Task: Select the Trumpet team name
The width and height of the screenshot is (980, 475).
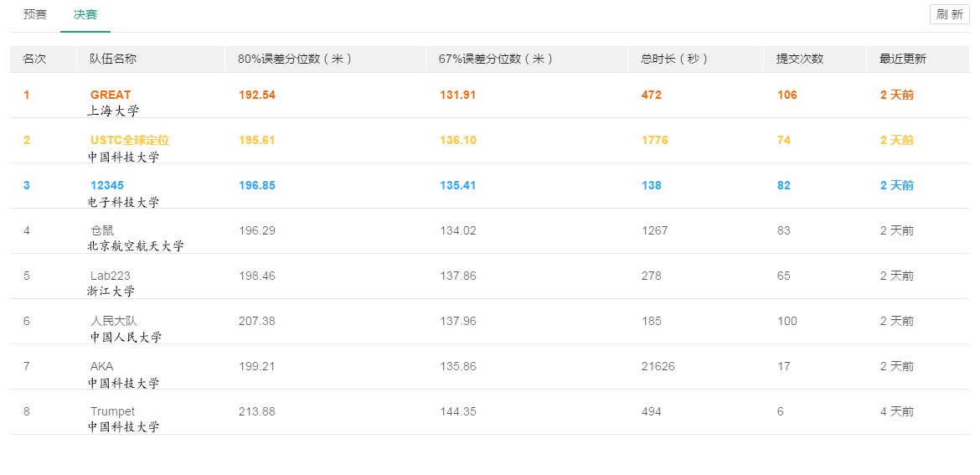Action: point(112,411)
